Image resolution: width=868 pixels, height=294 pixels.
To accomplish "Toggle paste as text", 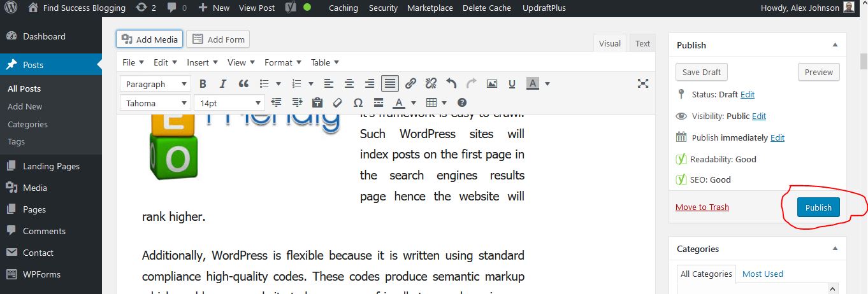I will tap(317, 102).
